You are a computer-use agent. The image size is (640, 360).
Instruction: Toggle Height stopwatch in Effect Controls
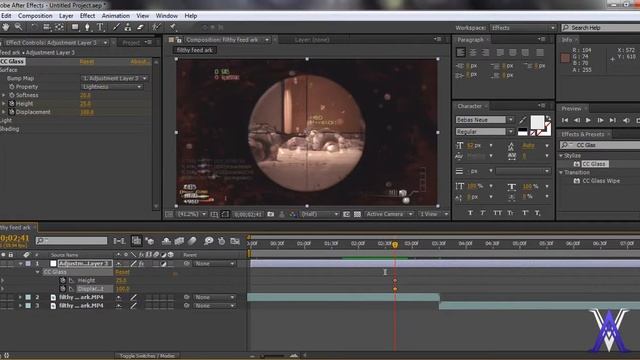pos(11,104)
